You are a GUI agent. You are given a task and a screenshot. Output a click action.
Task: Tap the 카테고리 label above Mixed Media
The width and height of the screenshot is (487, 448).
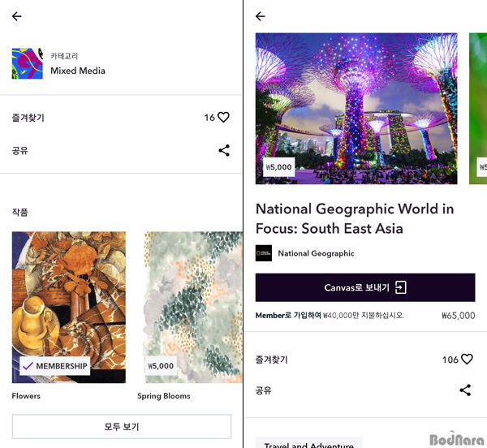(x=64, y=56)
